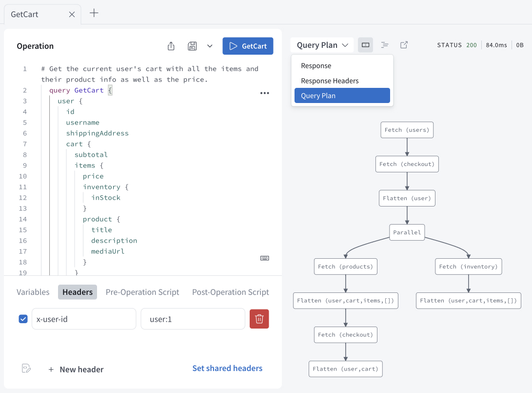The width and height of the screenshot is (532, 393).
Task: Run the GetCart operation
Action: [248, 46]
